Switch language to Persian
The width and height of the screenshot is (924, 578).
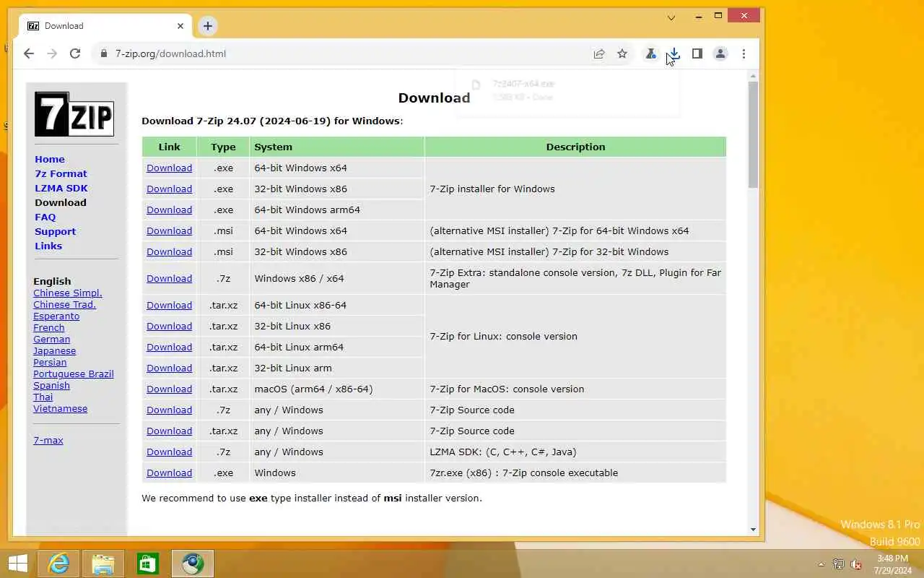(x=50, y=362)
